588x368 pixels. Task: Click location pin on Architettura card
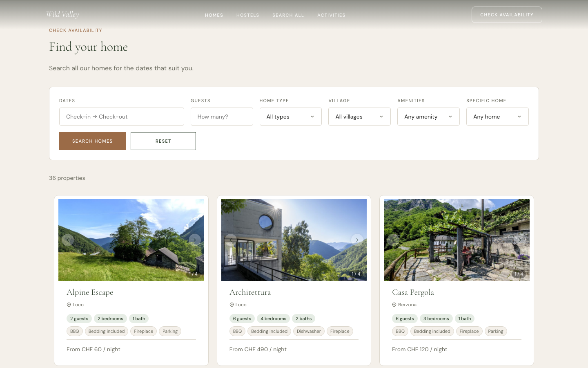232,305
